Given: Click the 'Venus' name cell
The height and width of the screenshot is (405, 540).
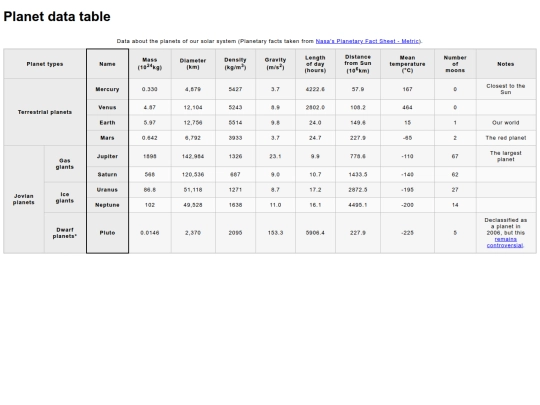Looking at the screenshot, I should pos(107,107).
